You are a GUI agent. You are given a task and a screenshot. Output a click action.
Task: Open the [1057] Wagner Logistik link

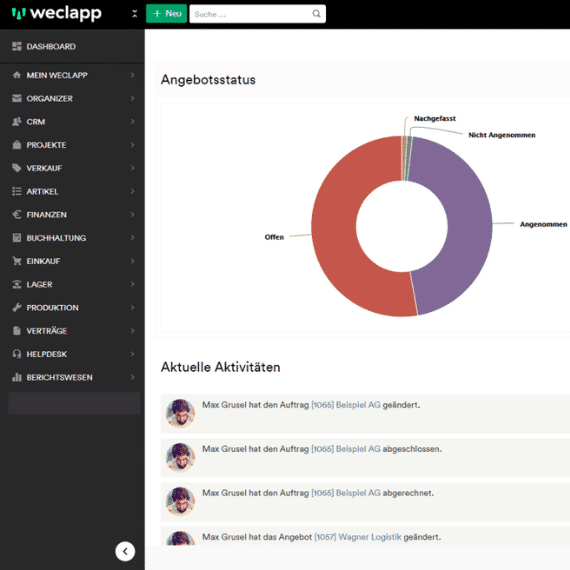click(358, 537)
